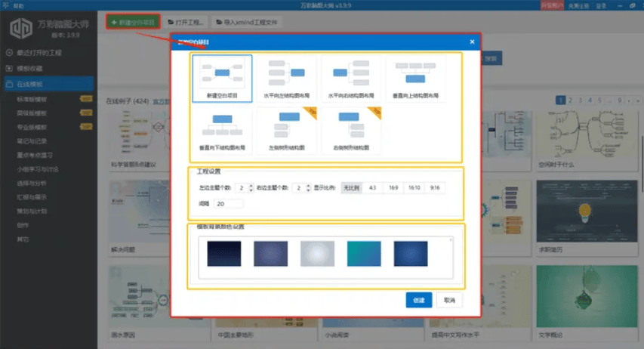The width and height of the screenshot is (644, 349).
Task: Set display ratio to 4:3
Action: pyautogui.click(x=372, y=187)
